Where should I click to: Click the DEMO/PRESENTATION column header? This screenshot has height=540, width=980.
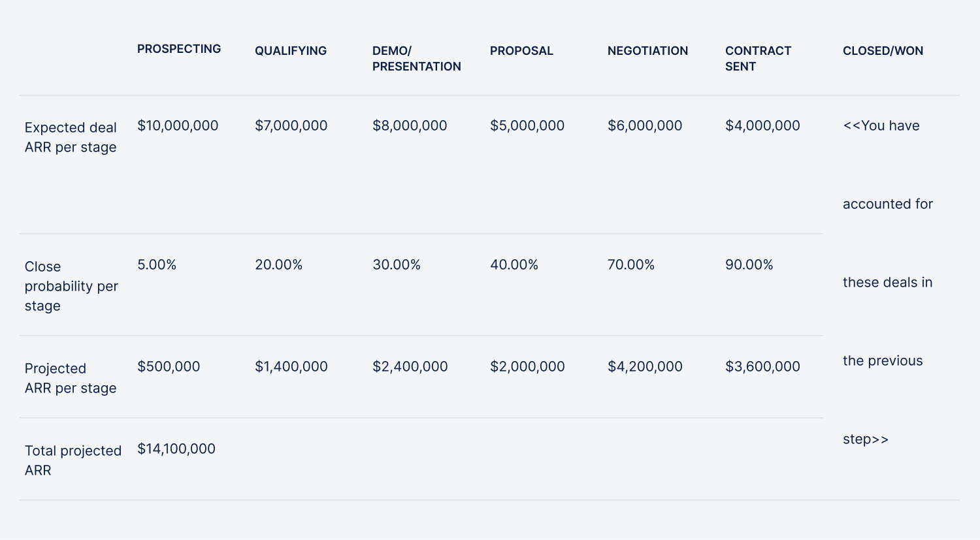417,59
